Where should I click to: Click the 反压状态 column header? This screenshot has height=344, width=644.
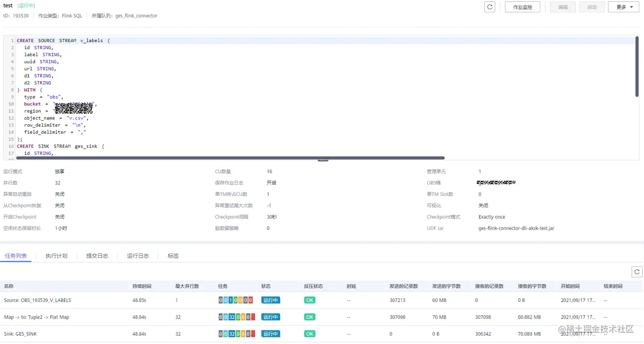[313, 286]
